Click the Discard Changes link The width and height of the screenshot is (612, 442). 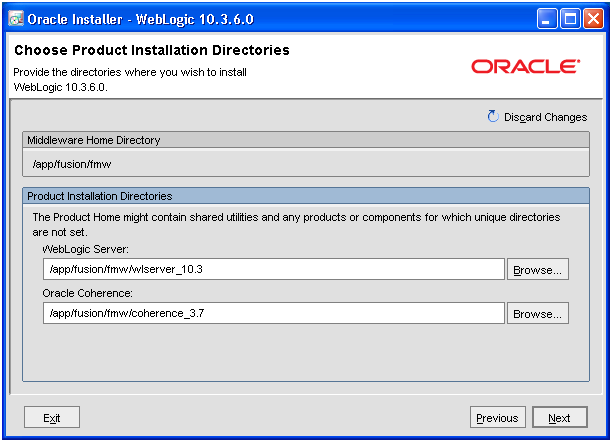(x=545, y=117)
